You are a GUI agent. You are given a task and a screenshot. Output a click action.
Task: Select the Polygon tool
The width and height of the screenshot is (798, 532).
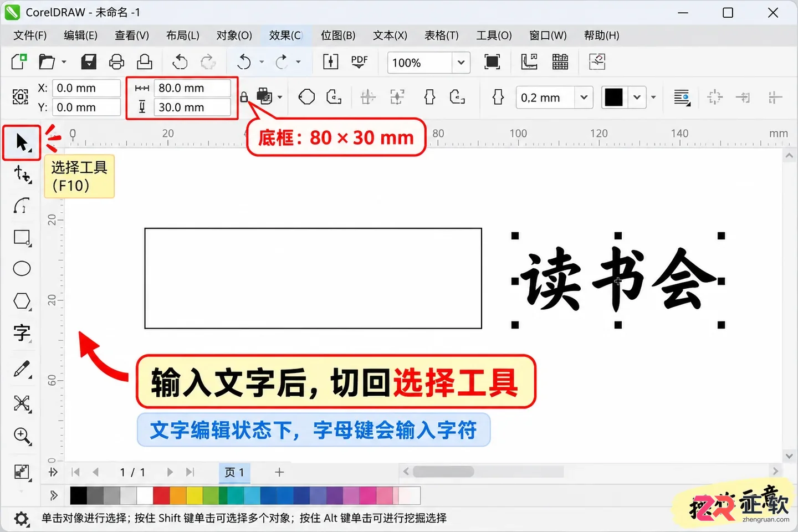[x=22, y=301]
